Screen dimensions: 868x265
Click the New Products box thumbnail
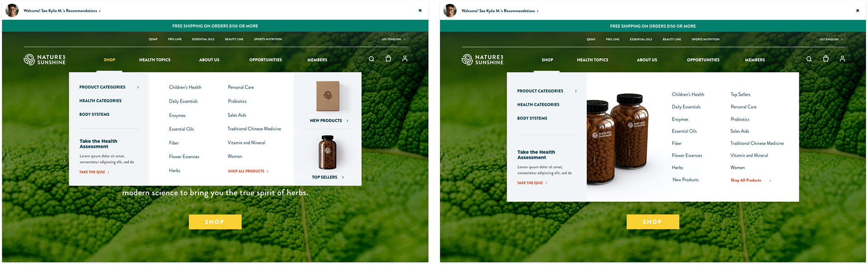click(x=328, y=96)
